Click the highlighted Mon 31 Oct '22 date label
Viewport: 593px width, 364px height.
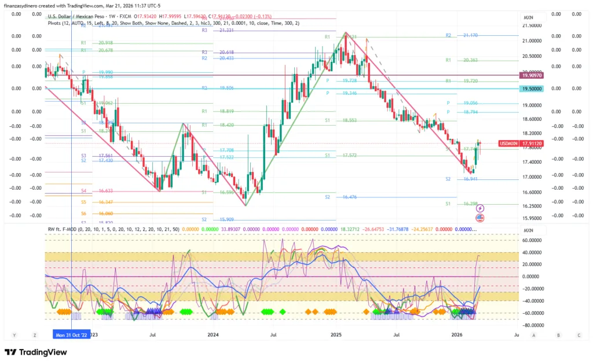pyautogui.click(x=71, y=334)
